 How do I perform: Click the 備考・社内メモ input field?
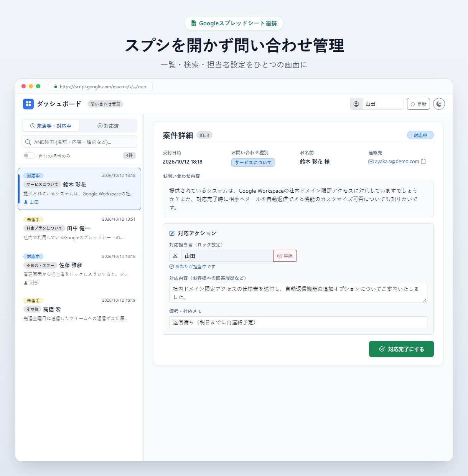pyautogui.click(x=298, y=322)
